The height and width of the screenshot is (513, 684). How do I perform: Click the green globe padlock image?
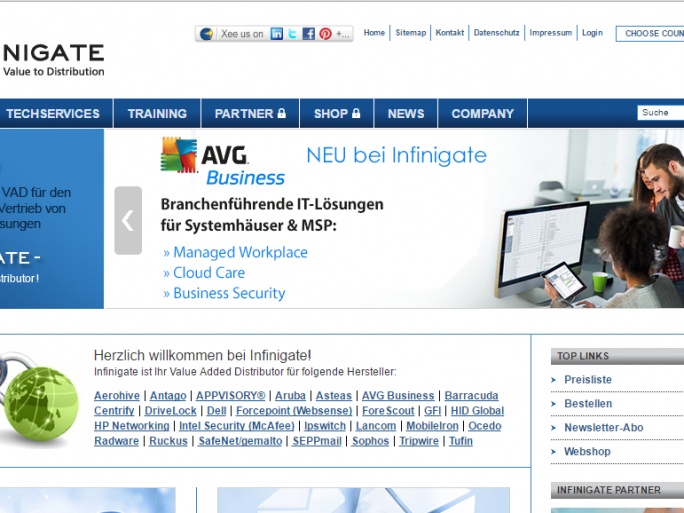tap(38, 402)
